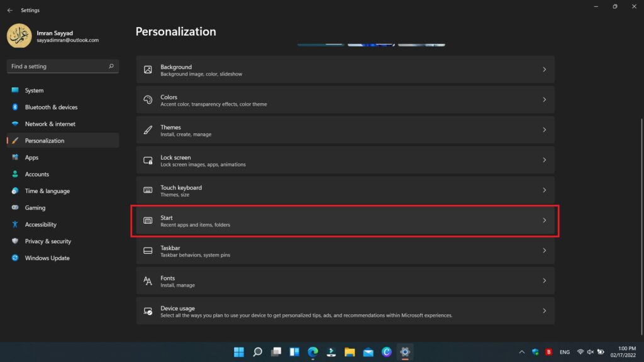Click the Bluetooth icon in sidebar

15,107
